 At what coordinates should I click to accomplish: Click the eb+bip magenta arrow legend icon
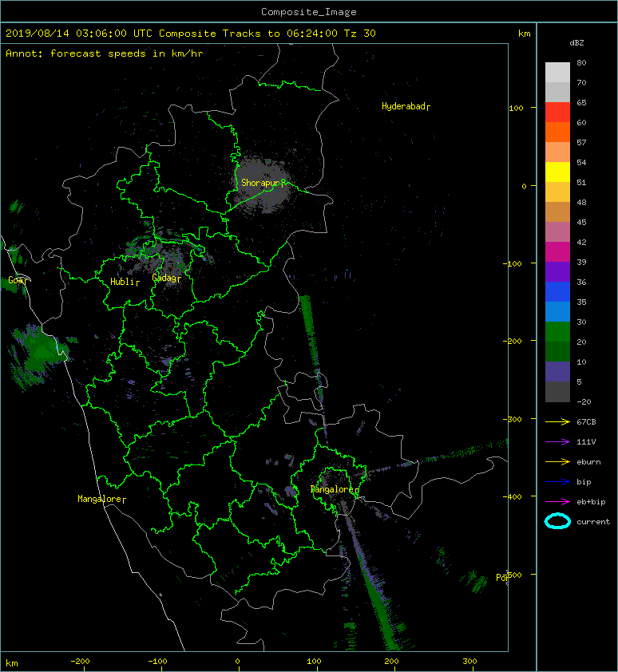click(x=557, y=501)
